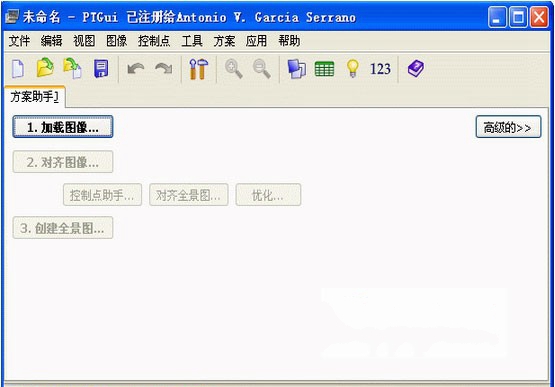Viewport: 555px width, 387px height.
Task: Maximize the PTGui window
Action: tap(518, 17)
